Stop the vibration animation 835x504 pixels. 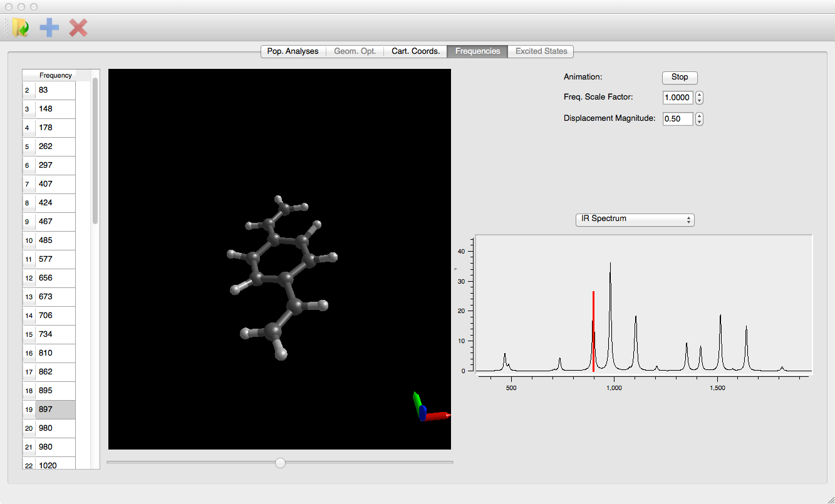tap(680, 78)
